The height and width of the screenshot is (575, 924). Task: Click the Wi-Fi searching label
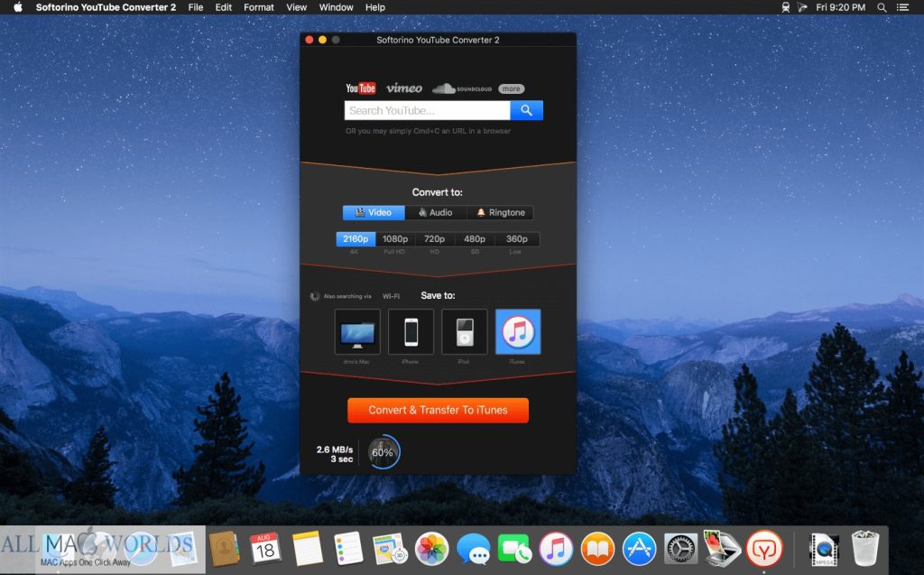(x=391, y=296)
